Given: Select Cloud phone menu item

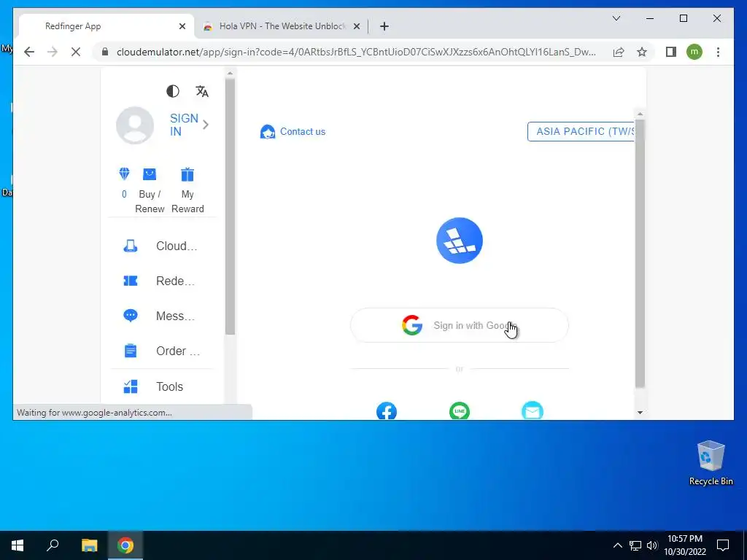Looking at the screenshot, I should 162,246.
